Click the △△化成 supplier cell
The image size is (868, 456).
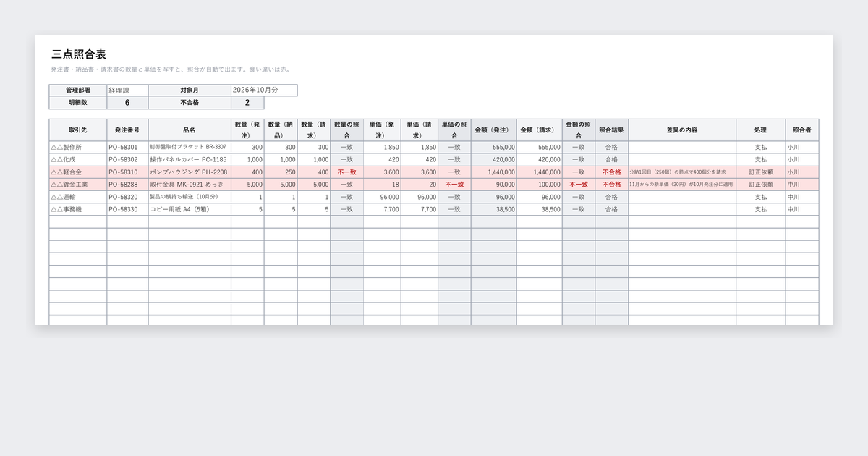78,159
